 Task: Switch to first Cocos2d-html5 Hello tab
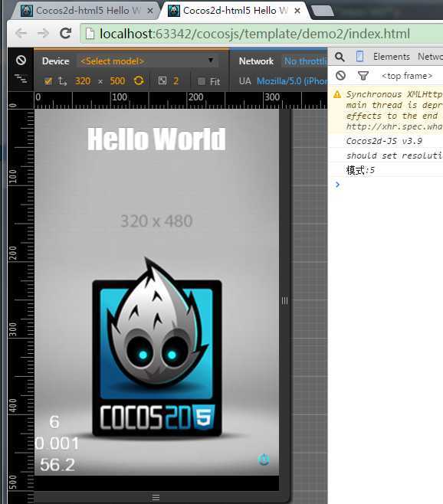87,11
